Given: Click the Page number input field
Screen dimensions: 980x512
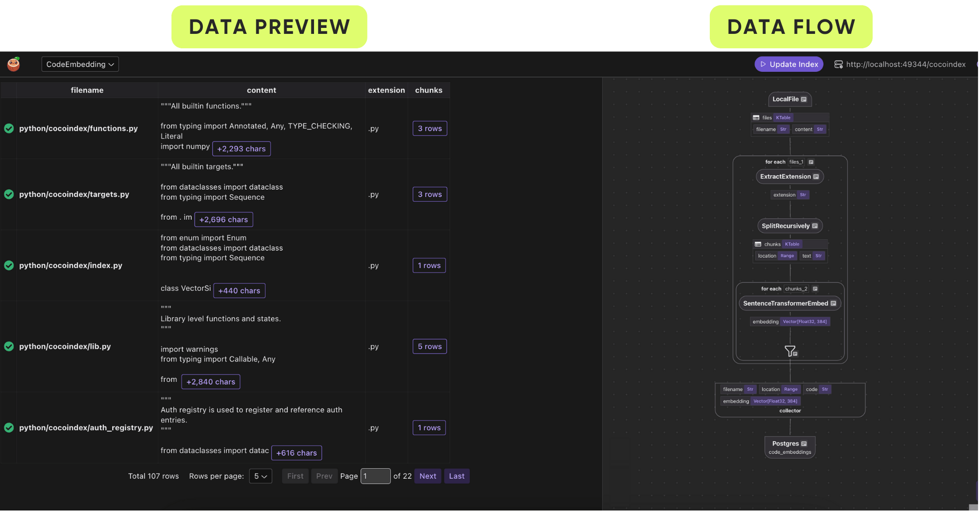Looking at the screenshot, I should point(375,476).
